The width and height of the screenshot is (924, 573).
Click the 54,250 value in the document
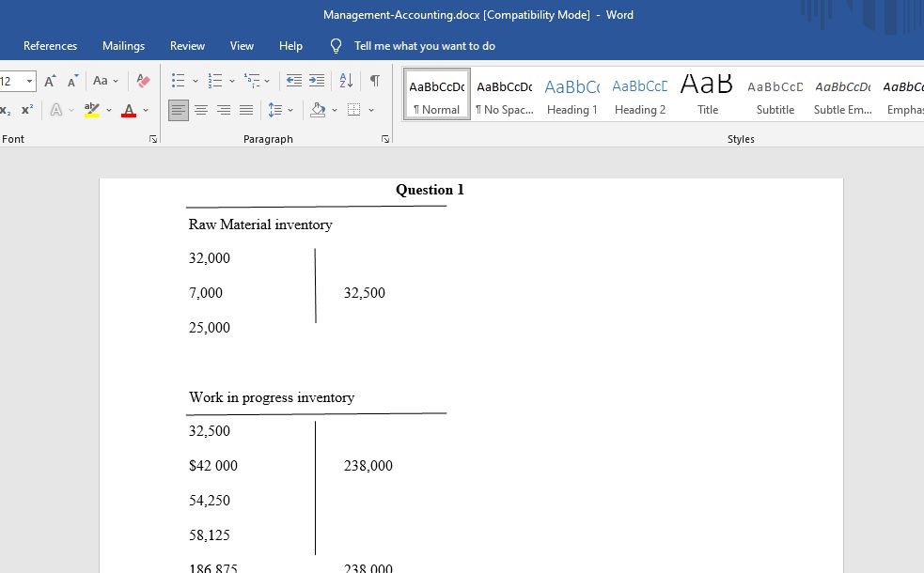[210, 500]
